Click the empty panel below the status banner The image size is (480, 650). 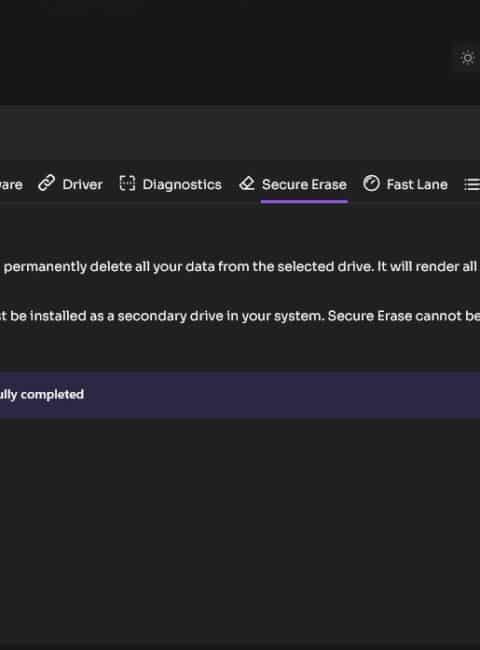coord(240,531)
